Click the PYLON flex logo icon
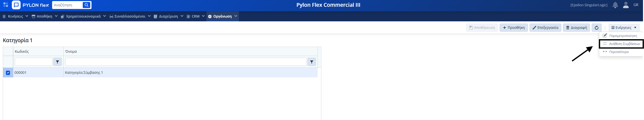644x120 pixels. pyautogui.click(x=16, y=5)
